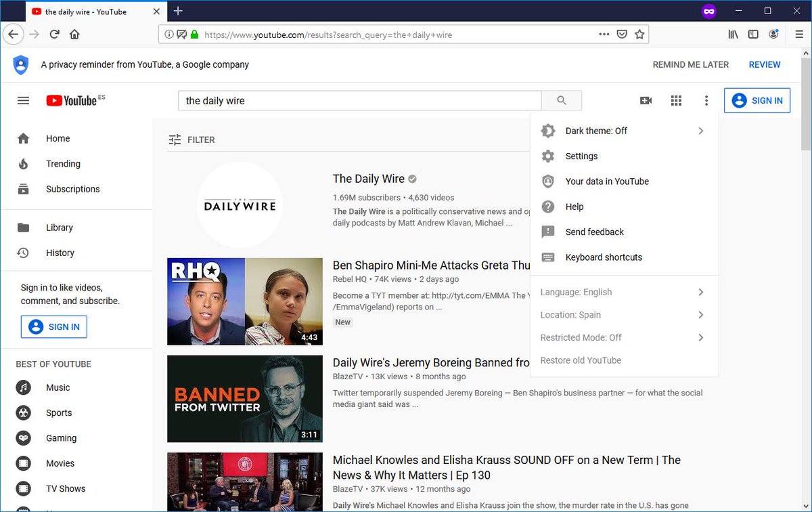Click the privacy shield icon in banner
The height and width of the screenshot is (512, 812).
tap(21, 65)
